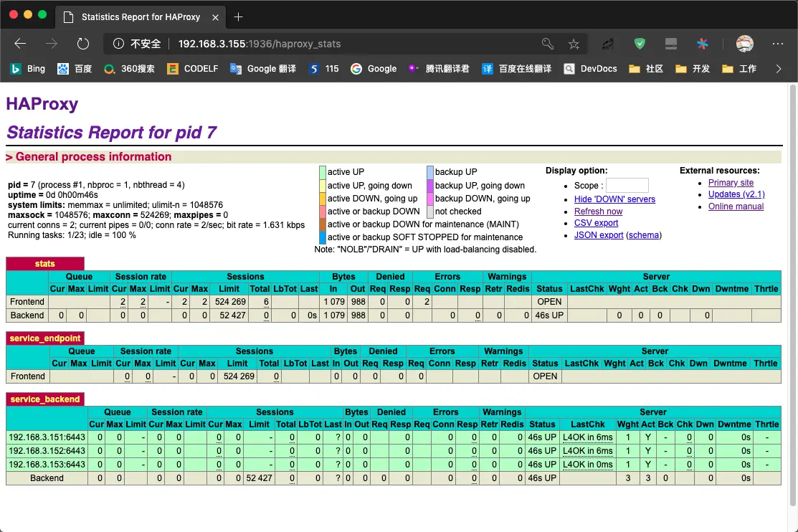Click the AdGuard shield extension icon

[x=639, y=43]
